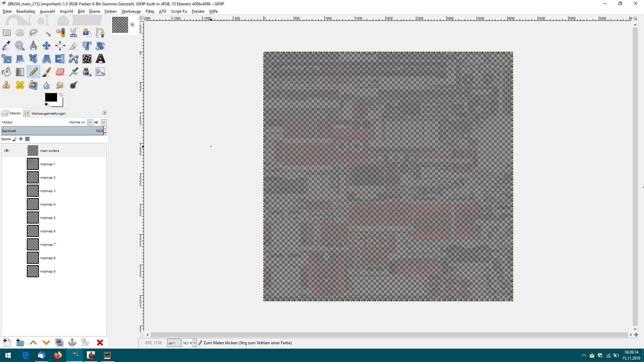The width and height of the screenshot is (644, 362).
Task: Open the Filter menu
Action: point(150,11)
